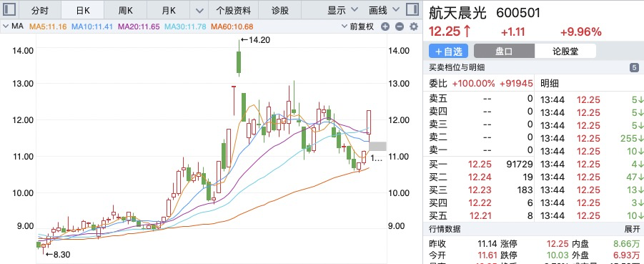Click the 买二 price 12.24

[x=480, y=177]
